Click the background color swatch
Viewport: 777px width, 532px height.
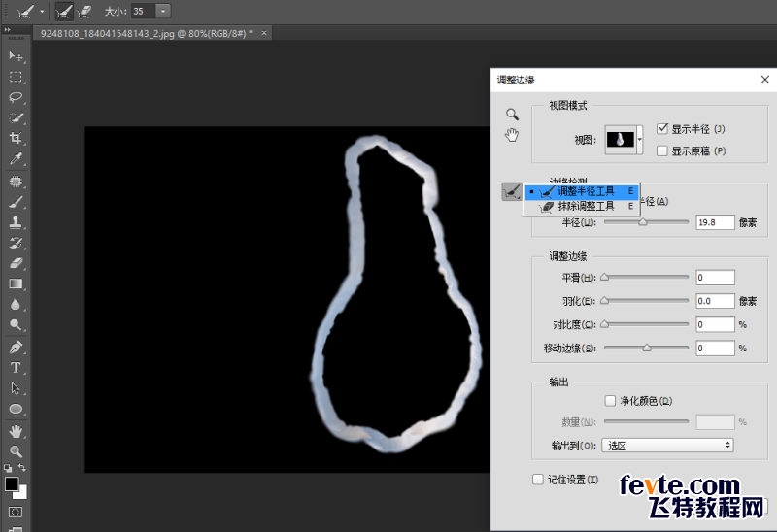(21, 493)
